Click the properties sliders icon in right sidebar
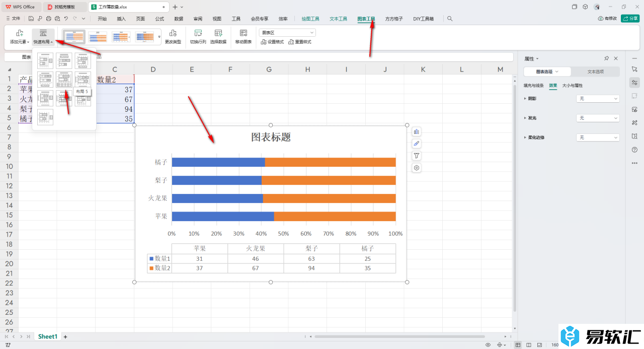 click(x=634, y=83)
